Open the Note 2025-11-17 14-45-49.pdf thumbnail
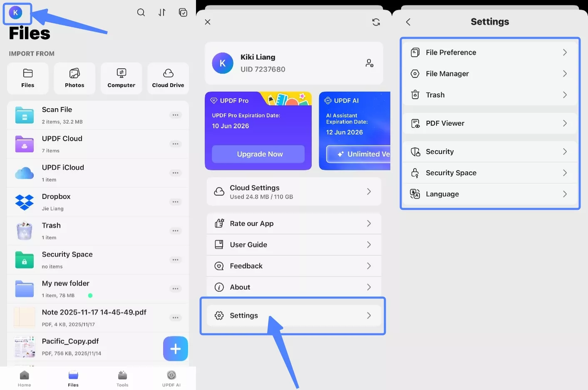 25,318
